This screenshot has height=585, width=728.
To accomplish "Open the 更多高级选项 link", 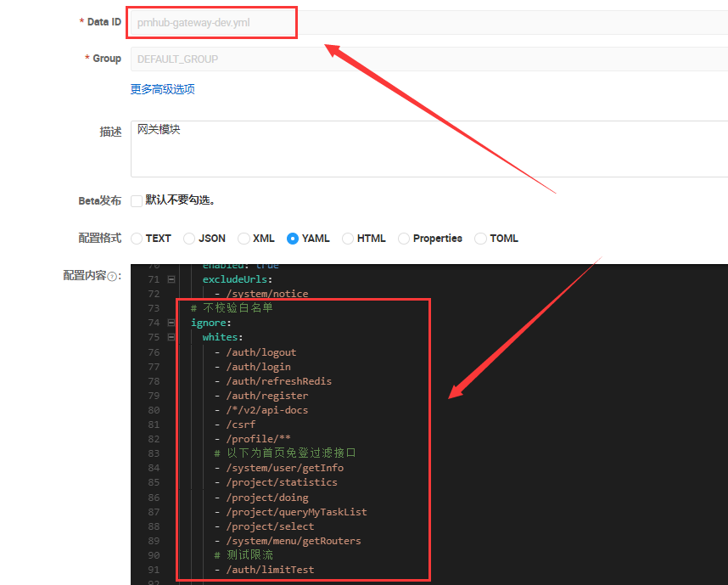I will 163,89.
